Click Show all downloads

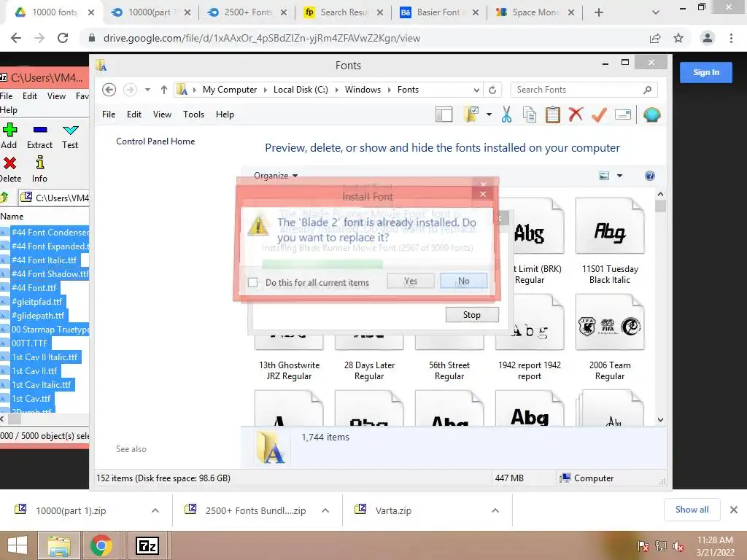pyautogui.click(x=692, y=510)
